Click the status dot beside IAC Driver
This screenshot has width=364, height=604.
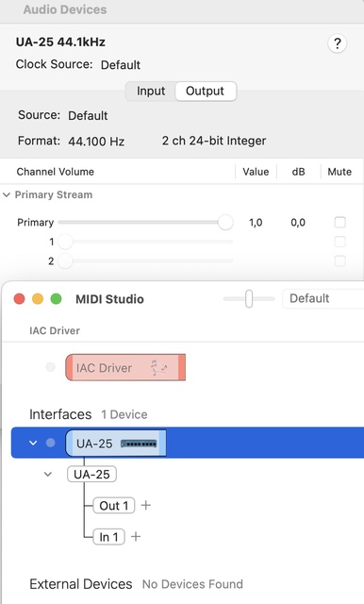tap(50, 367)
